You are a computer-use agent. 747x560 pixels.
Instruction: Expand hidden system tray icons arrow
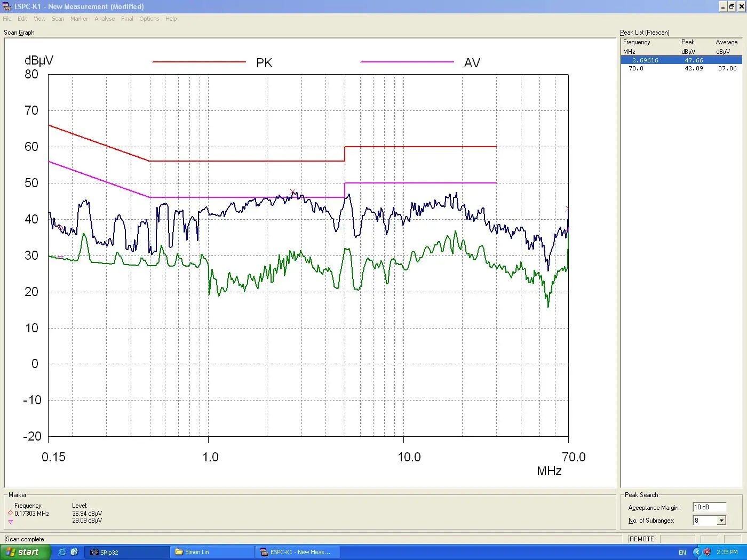click(x=697, y=552)
